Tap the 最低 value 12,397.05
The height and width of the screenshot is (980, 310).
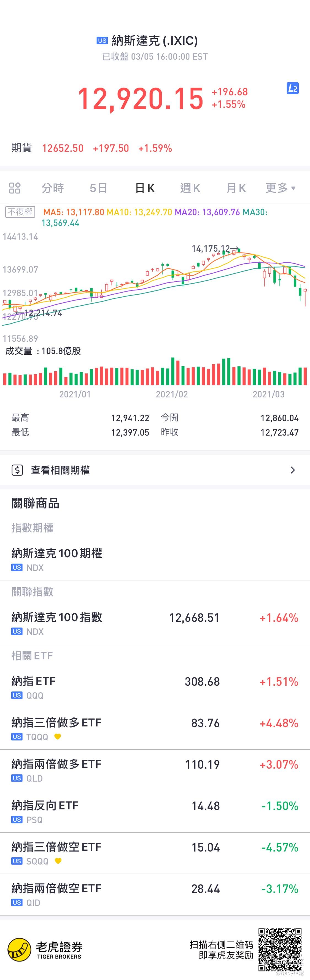click(x=130, y=433)
